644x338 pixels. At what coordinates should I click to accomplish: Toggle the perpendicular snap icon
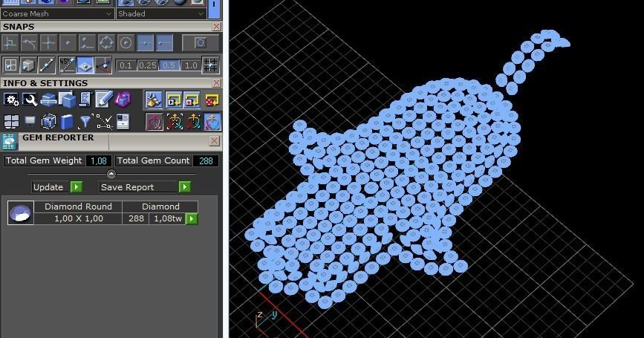pyautogui.click(x=10, y=42)
